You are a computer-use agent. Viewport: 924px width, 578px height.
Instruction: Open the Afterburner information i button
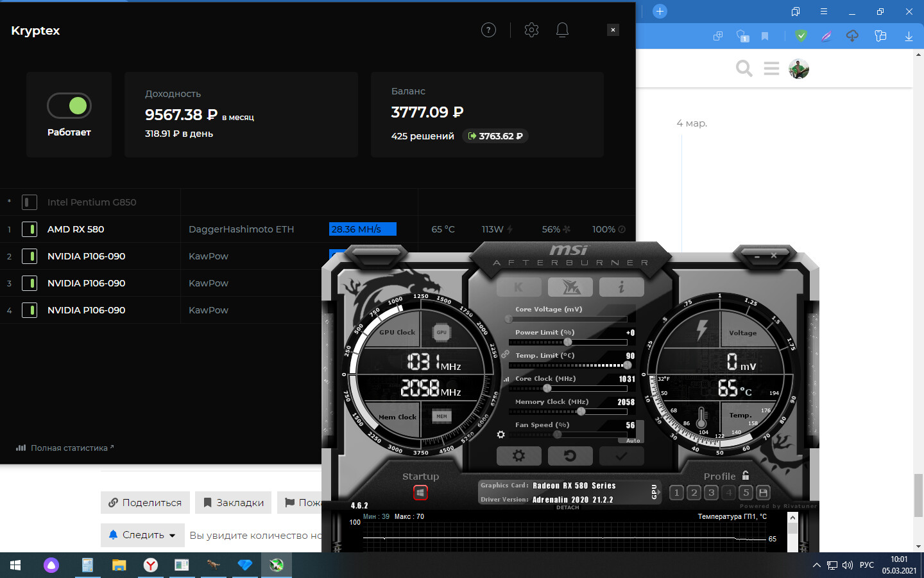tap(621, 287)
